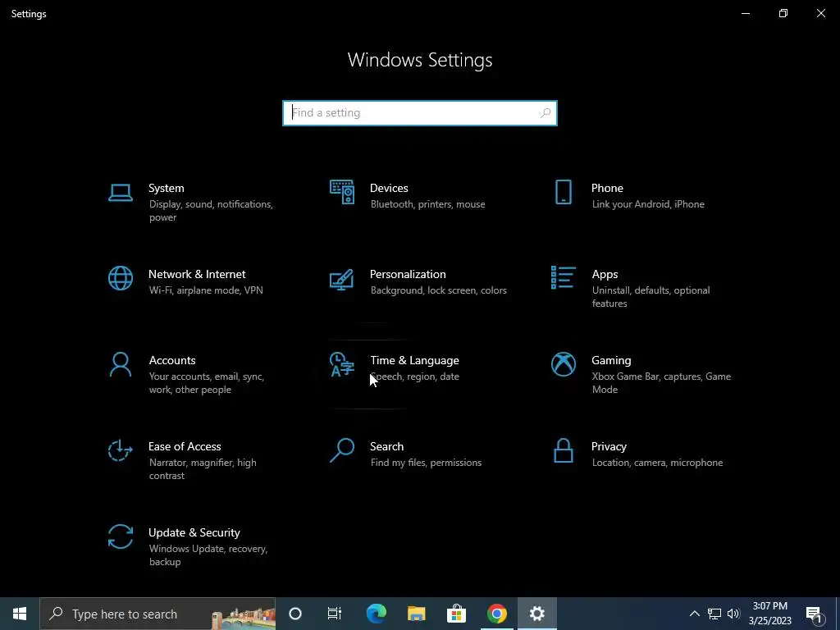
Task: Click "Windows Update, recovery, backup" text
Action: 208,555
